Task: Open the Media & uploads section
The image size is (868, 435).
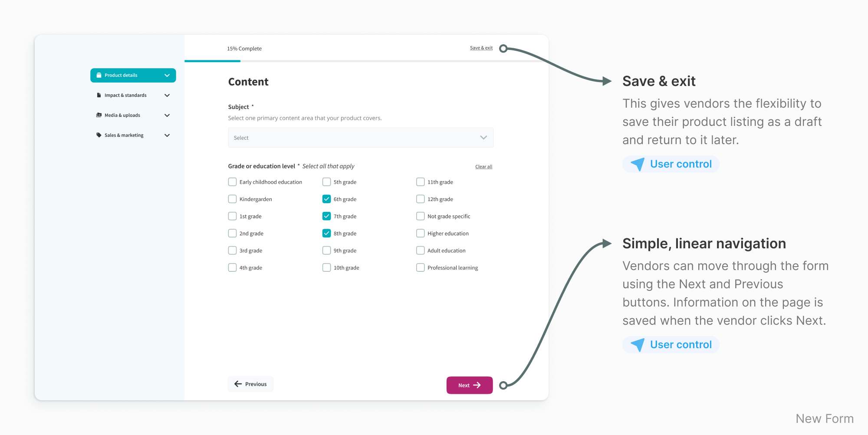Action: coord(122,115)
